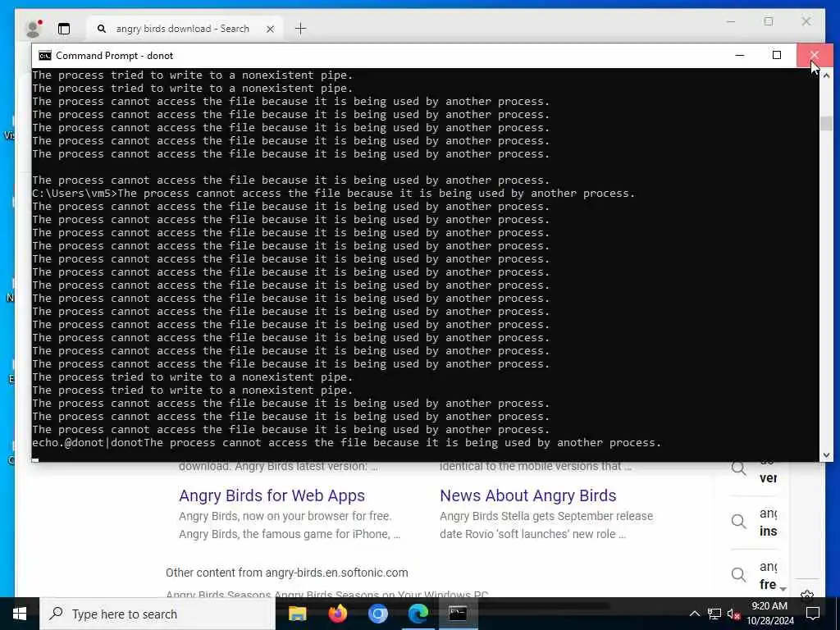Click the Command Prompt scrollbar up arrow

pyautogui.click(x=826, y=75)
